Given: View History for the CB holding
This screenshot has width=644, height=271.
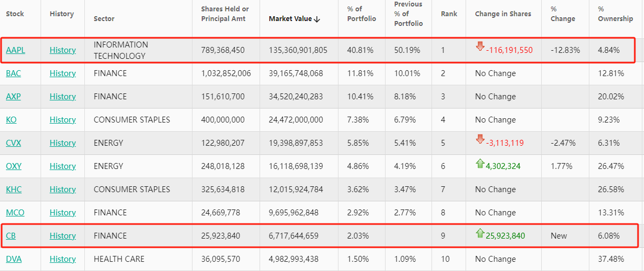Looking at the screenshot, I should click(x=62, y=236).
